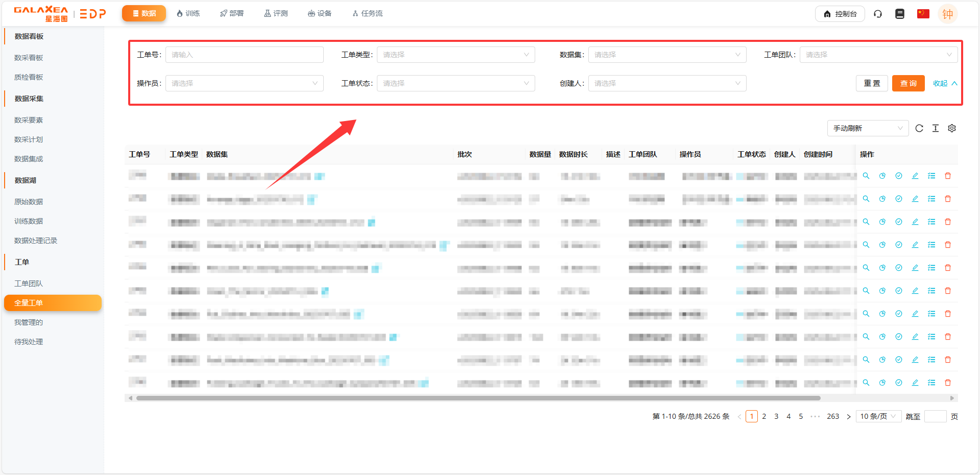Viewport: 980px width, 475px height.
Task: Expand the 手动刷新 refresh mode dropdown
Action: click(868, 128)
